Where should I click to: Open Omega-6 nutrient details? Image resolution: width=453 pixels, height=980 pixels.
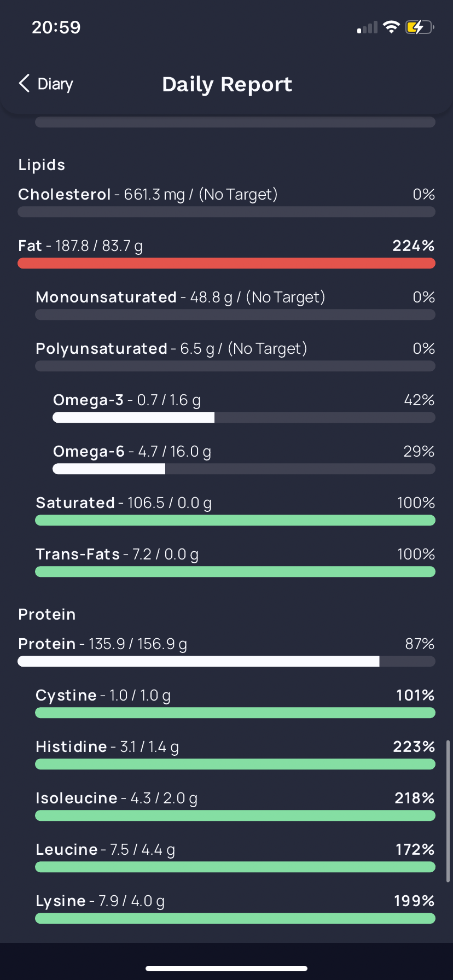[x=244, y=458]
